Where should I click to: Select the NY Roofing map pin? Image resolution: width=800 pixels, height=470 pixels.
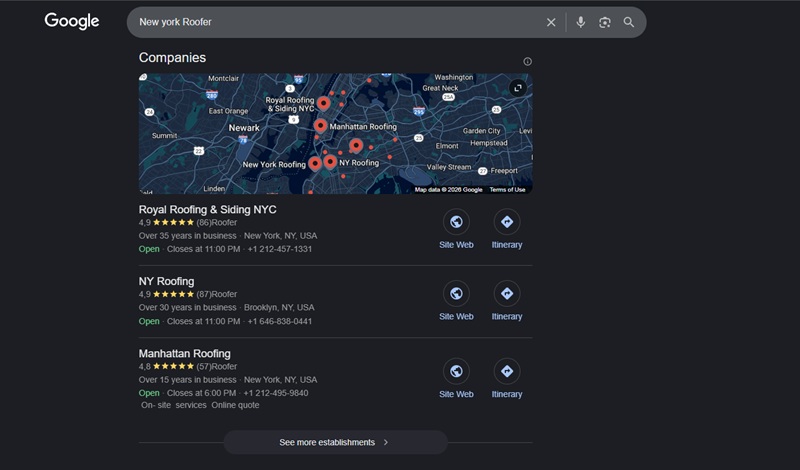[x=330, y=162]
